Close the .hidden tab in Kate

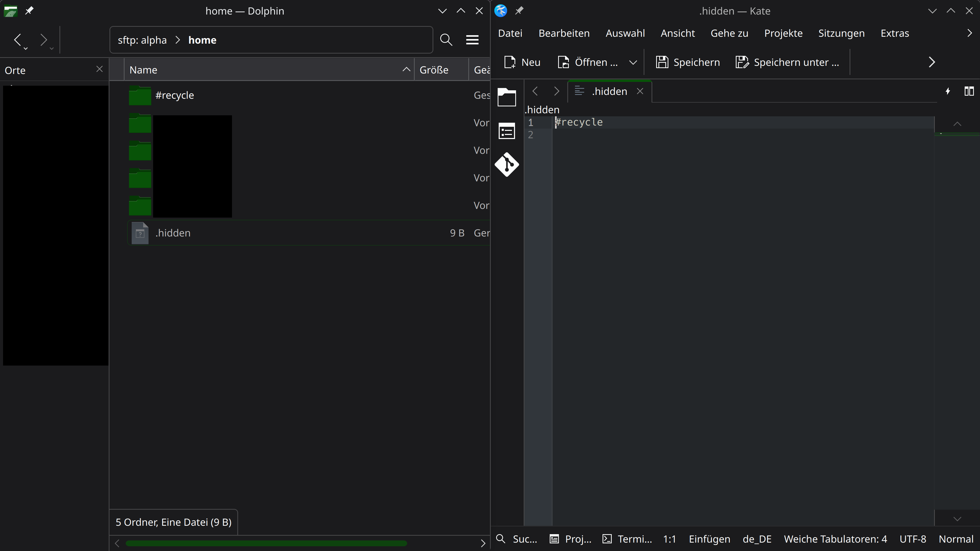coord(640,91)
